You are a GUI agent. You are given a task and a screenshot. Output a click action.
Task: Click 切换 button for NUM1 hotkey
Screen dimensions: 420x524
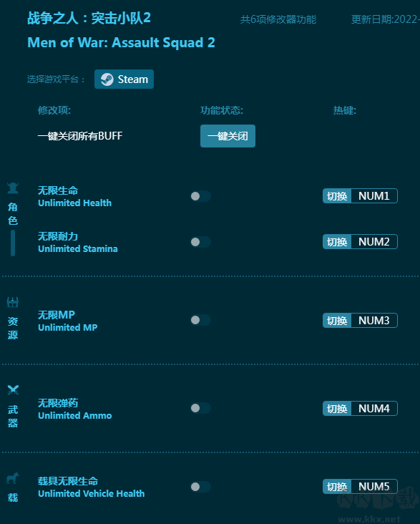pyautogui.click(x=337, y=196)
